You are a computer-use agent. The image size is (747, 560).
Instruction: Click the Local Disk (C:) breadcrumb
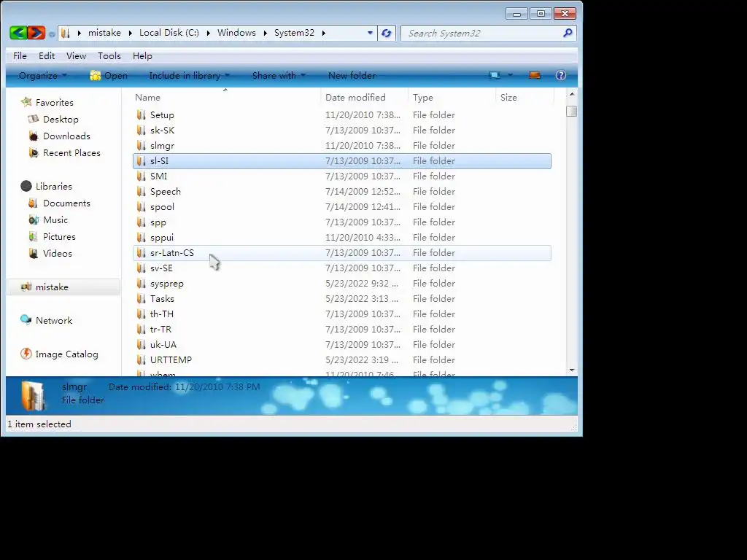click(x=169, y=33)
